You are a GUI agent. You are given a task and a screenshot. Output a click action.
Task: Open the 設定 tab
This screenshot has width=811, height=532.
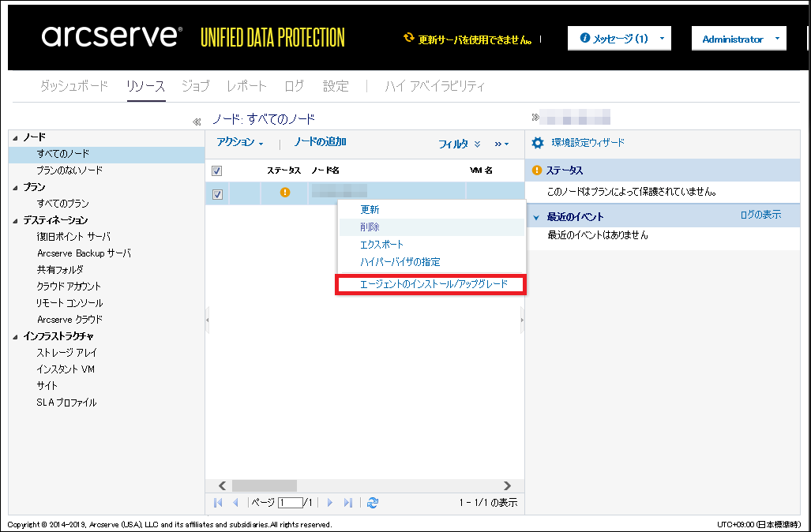click(x=336, y=86)
